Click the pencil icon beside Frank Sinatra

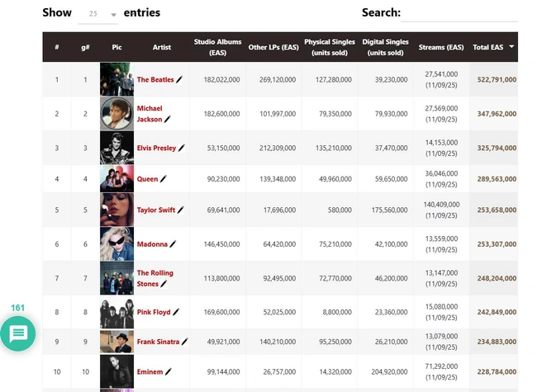click(x=184, y=342)
